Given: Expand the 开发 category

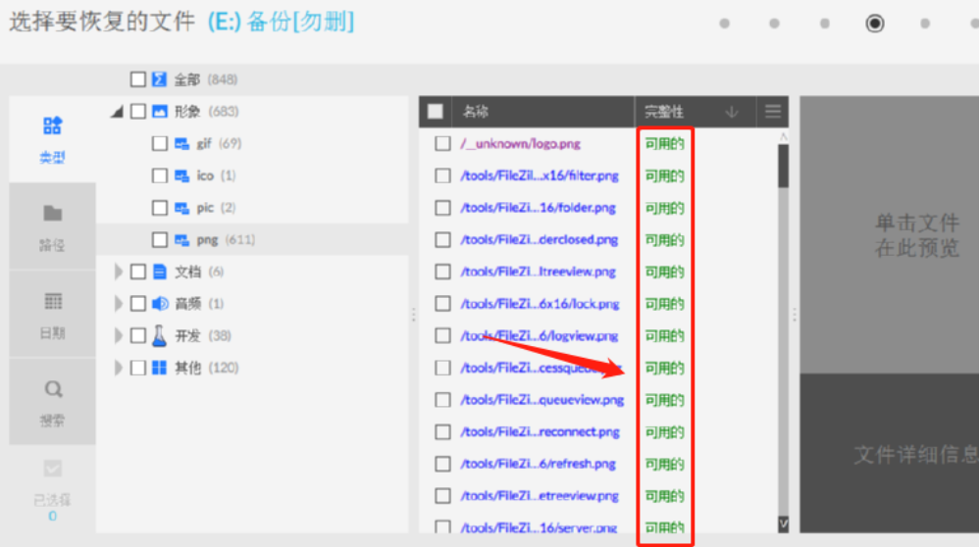Looking at the screenshot, I should tap(118, 336).
